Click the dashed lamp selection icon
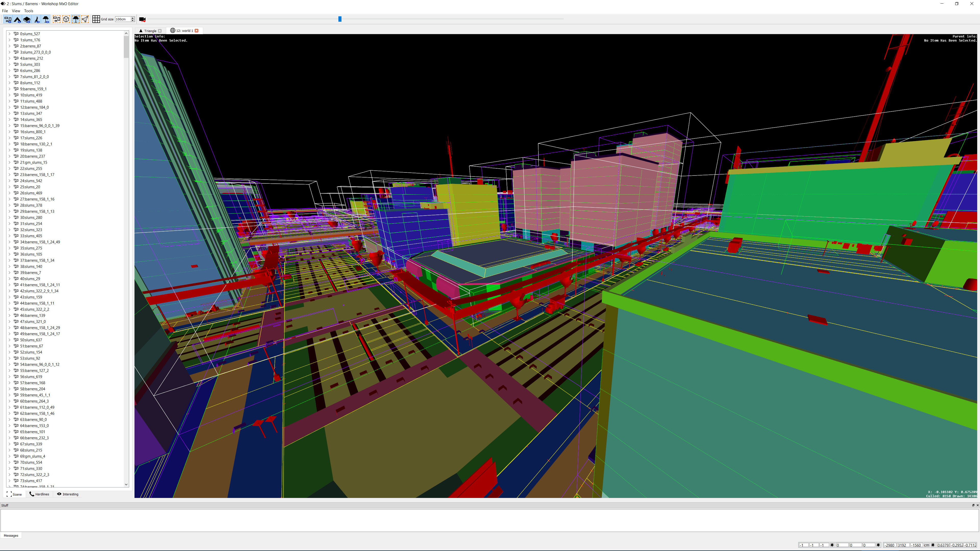The width and height of the screenshot is (980, 551). pyautogui.click(x=76, y=19)
